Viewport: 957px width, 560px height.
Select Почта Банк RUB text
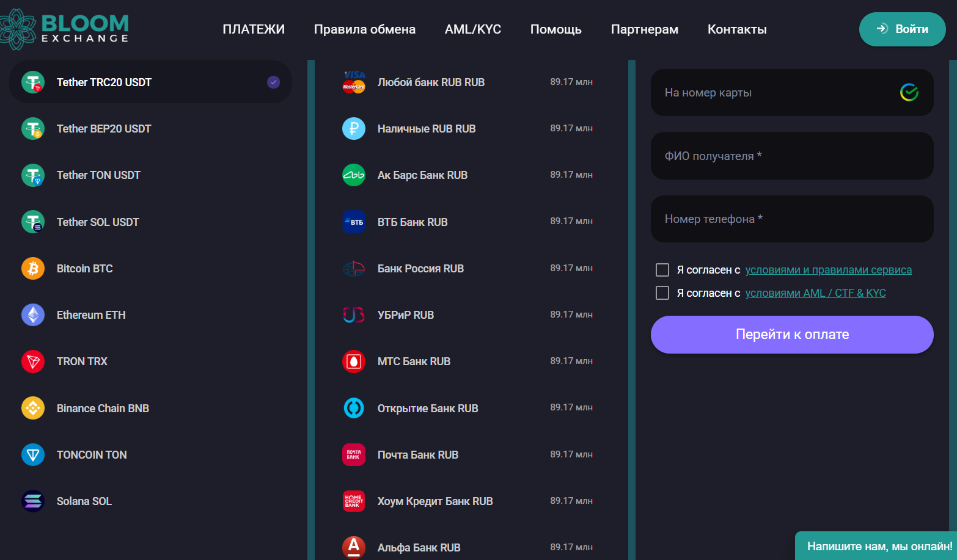(418, 455)
